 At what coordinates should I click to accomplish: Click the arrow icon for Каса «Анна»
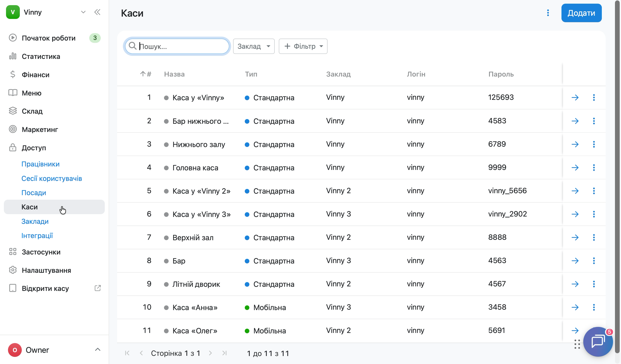click(x=575, y=307)
